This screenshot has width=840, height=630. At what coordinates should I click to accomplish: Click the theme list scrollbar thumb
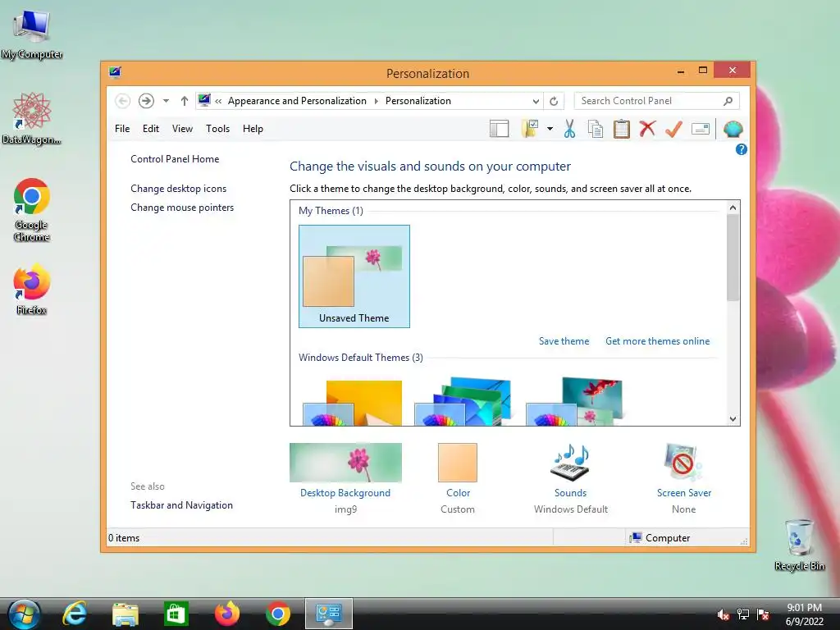tap(733, 257)
